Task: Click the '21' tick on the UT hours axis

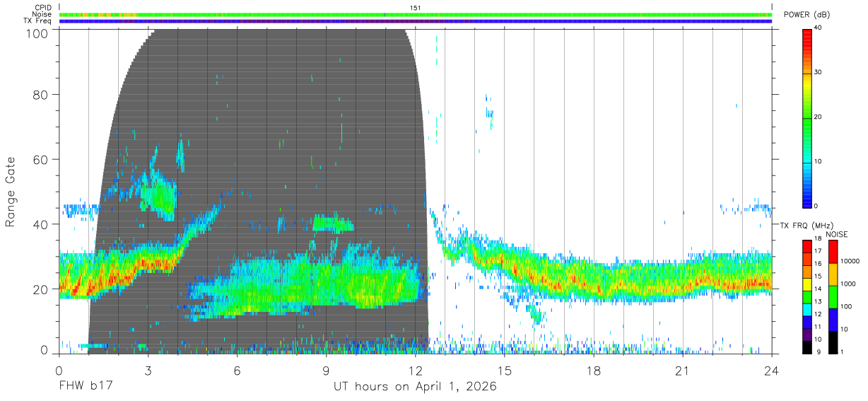Action: pyautogui.click(x=683, y=371)
